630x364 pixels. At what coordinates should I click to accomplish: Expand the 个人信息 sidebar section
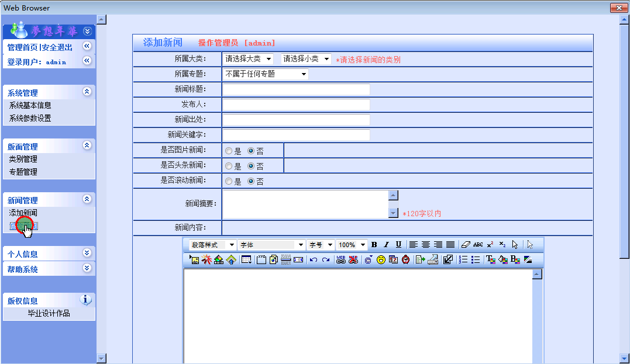[x=87, y=253]
